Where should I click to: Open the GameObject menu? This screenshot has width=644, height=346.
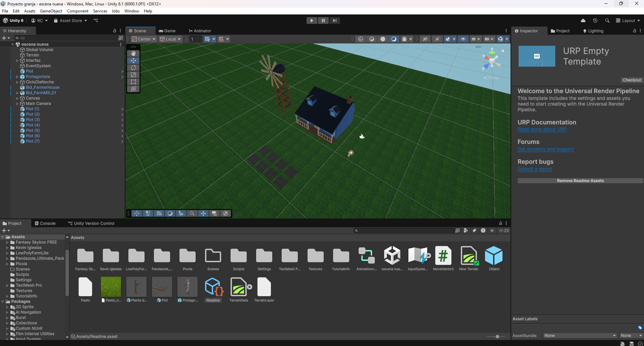[51, 11]
